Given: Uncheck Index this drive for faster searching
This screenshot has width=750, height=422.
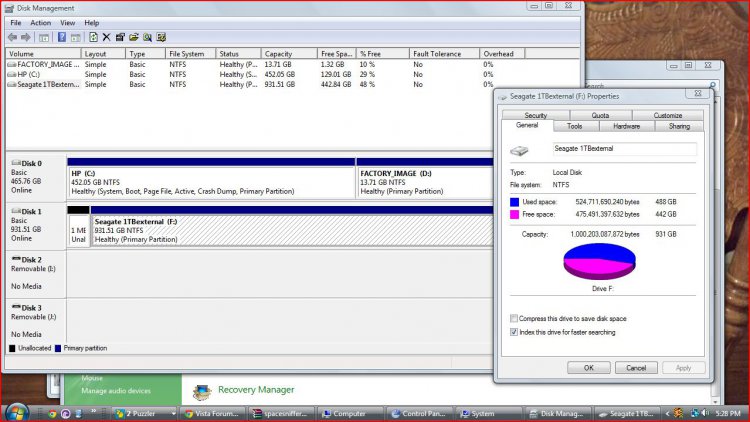Looking at the screenshot, I should pyautogui.click(x=514, y=332).
